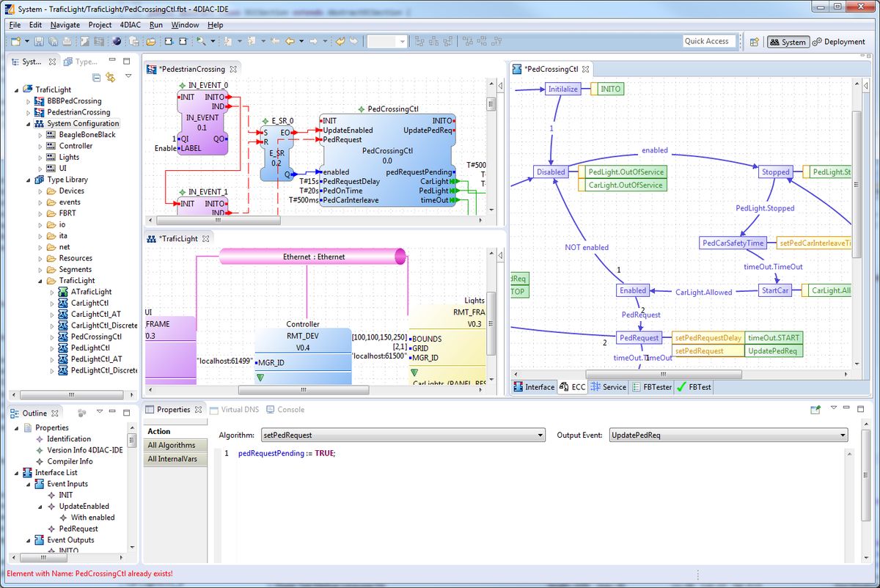Click the Save icon in the toolbar
880x588 pixels.
tap(39, 42)
